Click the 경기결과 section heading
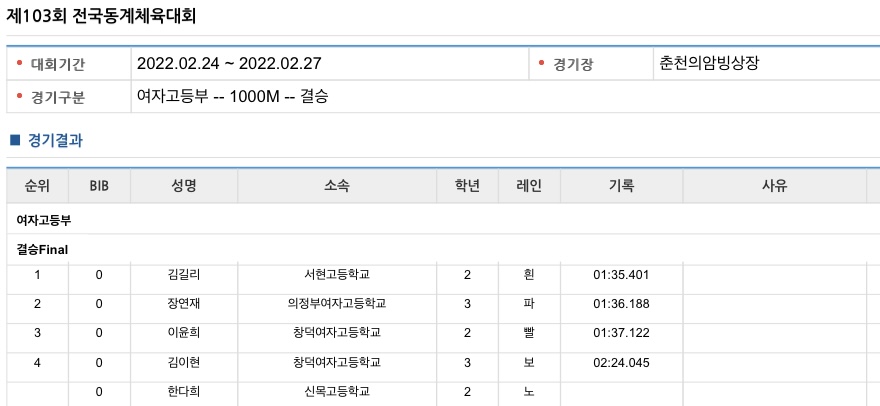The image size is (880, 406). click(55, 140)
